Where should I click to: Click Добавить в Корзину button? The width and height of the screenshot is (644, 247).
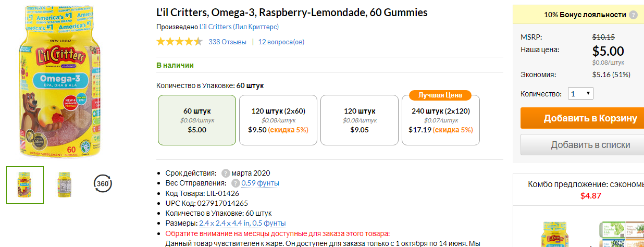[582, 118]
